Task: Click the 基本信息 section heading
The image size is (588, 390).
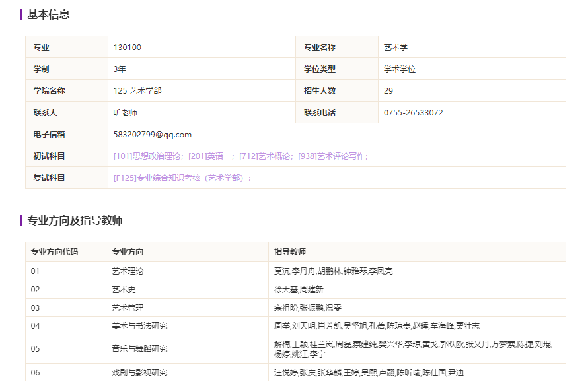Action: pos(48,15)
